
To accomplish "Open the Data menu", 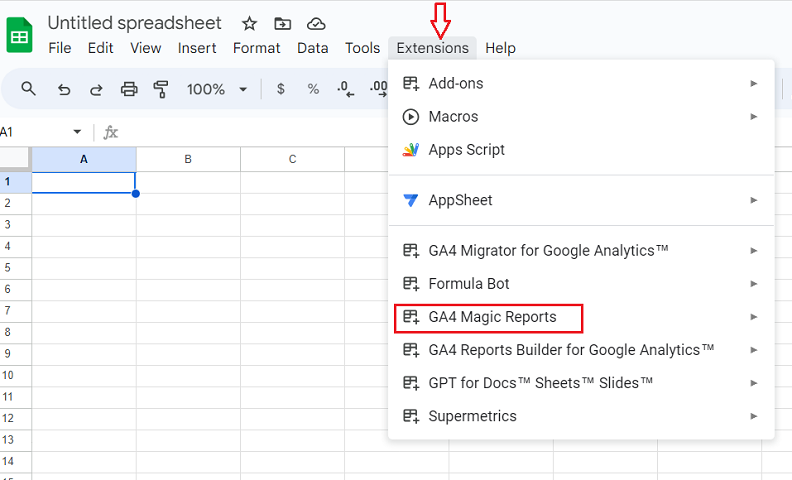I will pyautogui.click(x=313, y=48).
